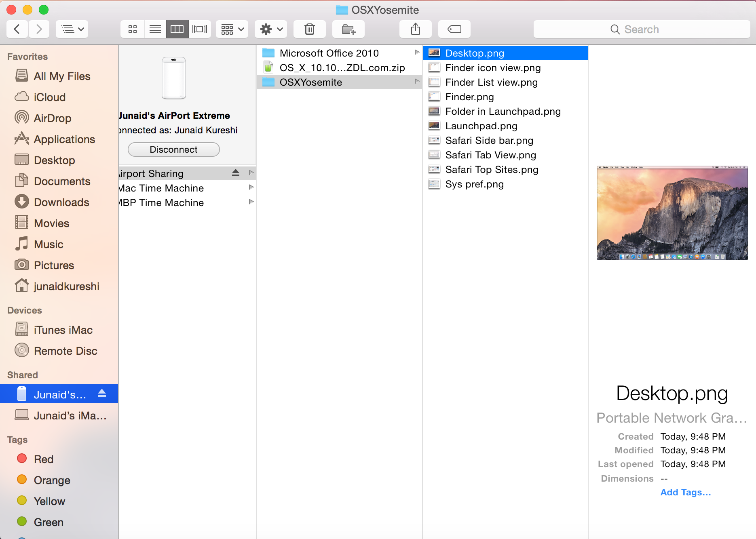
Task: Open the path list dropdown in toolbar
Action: tap(72, 29)
